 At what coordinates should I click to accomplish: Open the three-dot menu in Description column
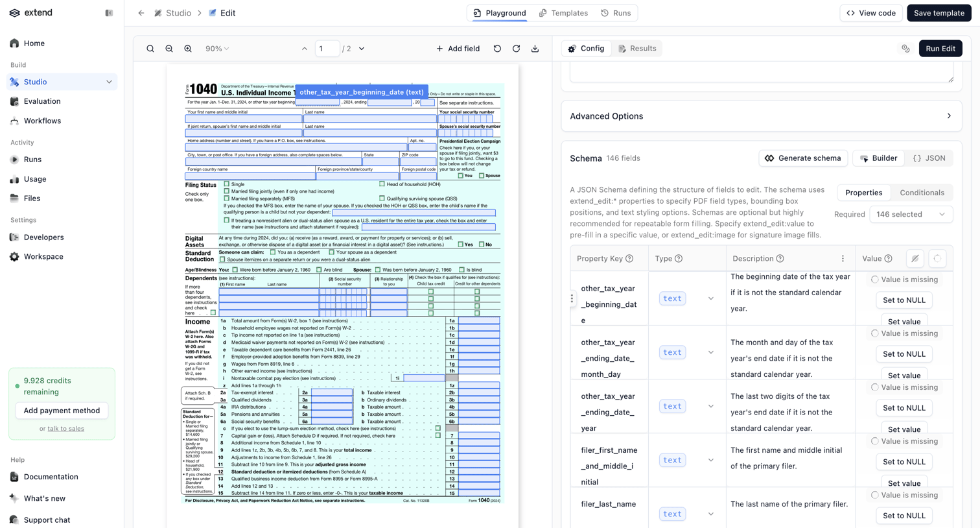(x=843, y=259)
